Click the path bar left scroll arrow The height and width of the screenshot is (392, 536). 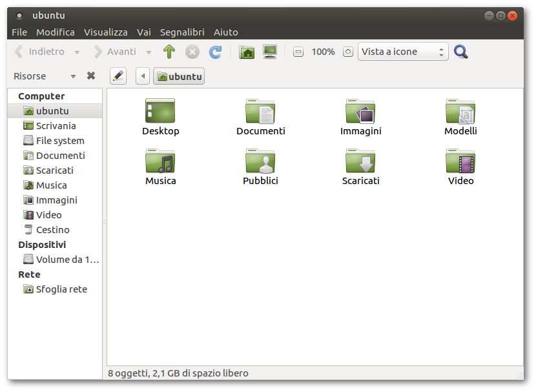[143, 76]
